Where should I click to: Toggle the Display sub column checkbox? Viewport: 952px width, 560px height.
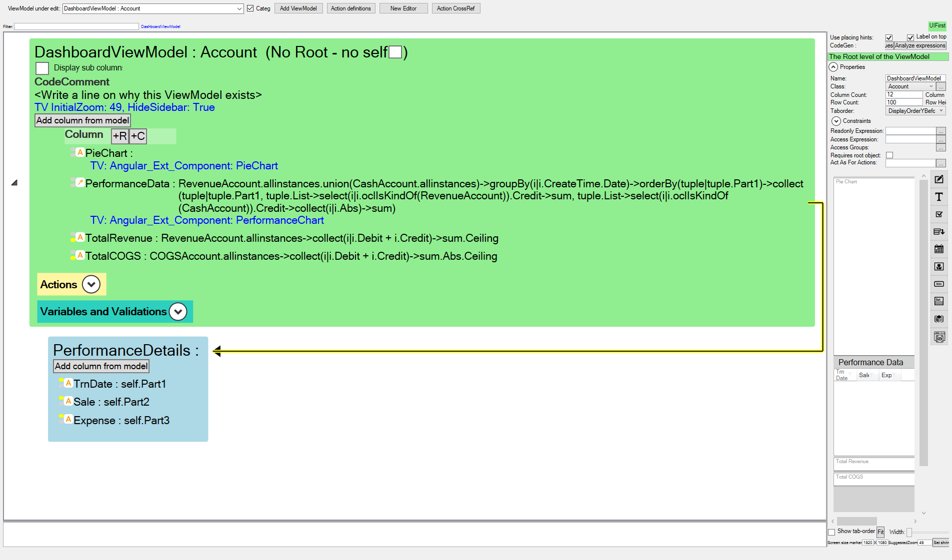tap(42, 68)
